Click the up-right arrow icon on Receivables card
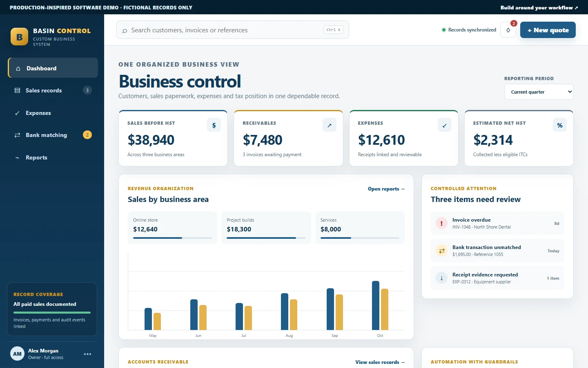The image size is (588, 368). click(x=330, y=125)
